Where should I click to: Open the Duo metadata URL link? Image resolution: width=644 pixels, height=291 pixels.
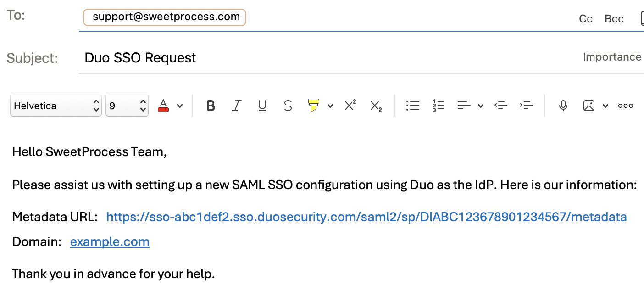pyautogui.click(x=366, y=217)
